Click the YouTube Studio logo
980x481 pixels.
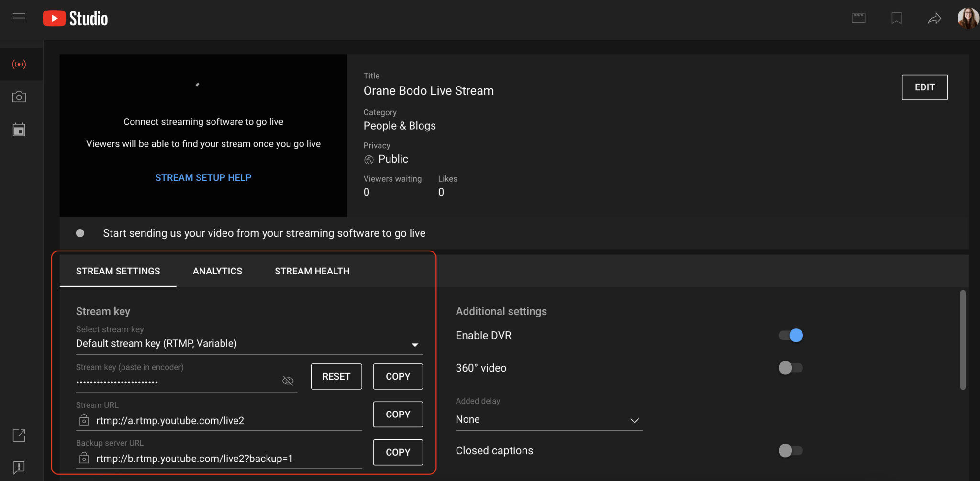coord(76,19)
